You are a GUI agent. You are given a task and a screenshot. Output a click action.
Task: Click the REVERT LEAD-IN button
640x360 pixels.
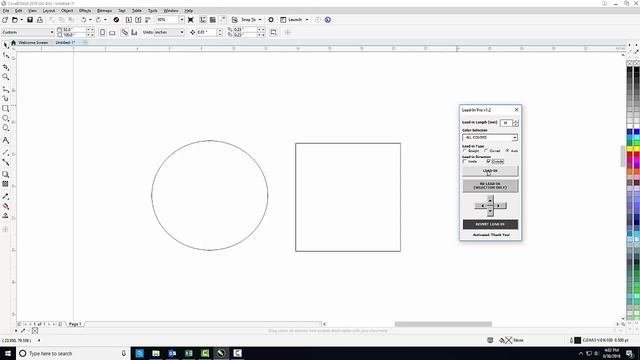[490, 224]
